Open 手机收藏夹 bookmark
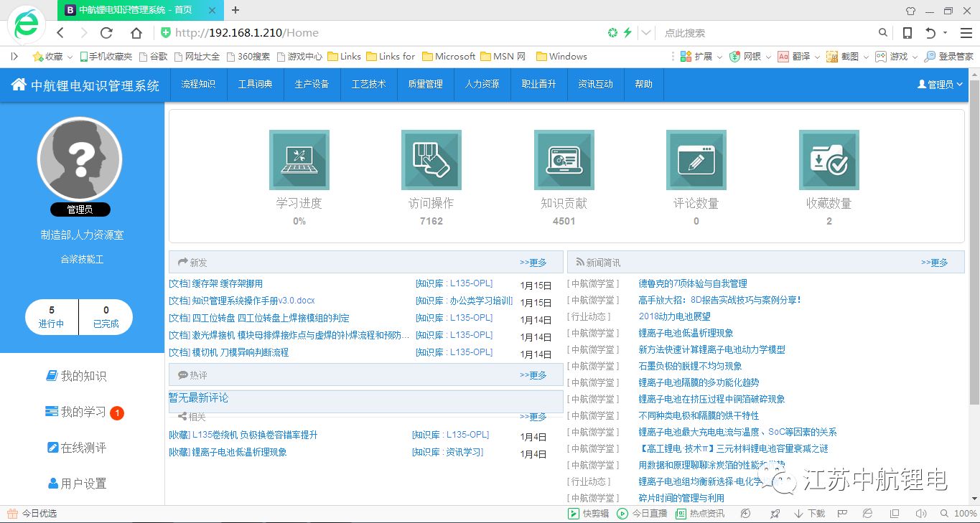The height and width of the screenshot is (523, 980). pos(106,56)
